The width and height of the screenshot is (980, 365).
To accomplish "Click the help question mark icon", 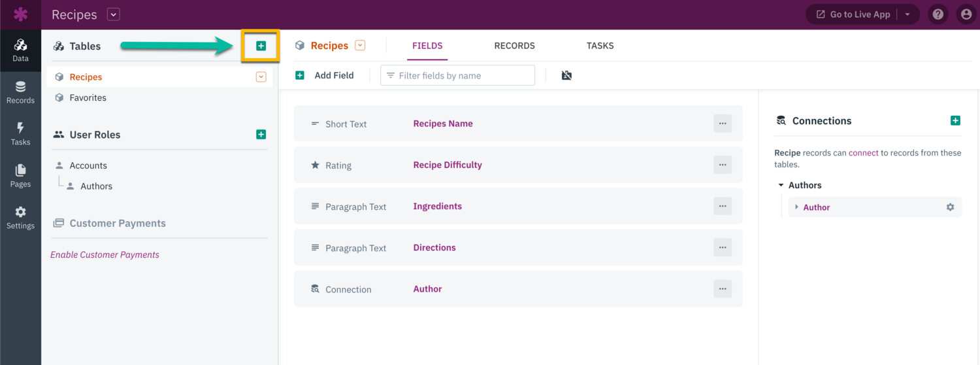I will 938,14.
